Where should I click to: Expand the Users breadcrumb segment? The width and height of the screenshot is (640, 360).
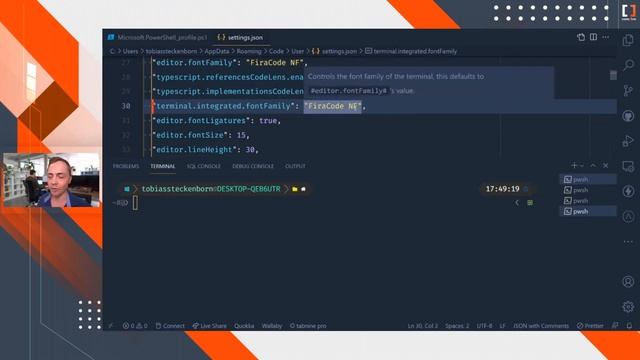131,51
